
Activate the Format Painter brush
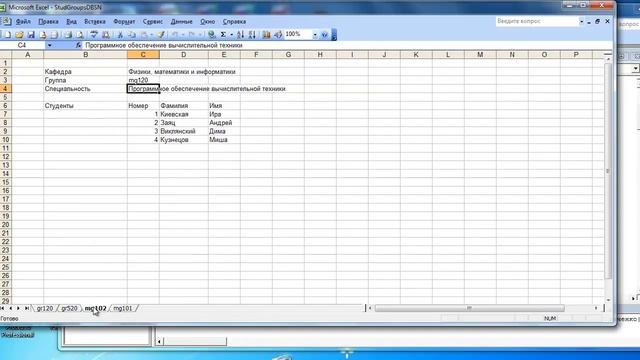161,35
